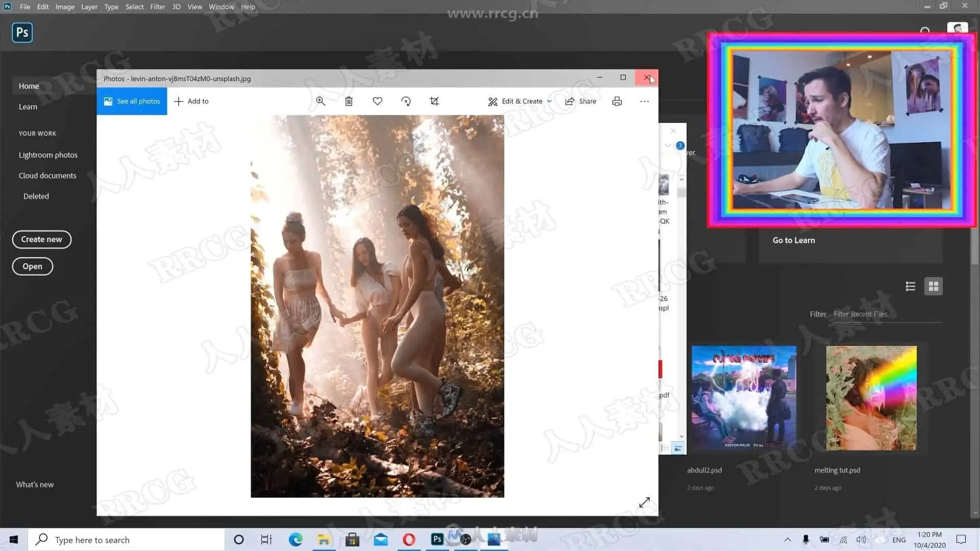Add photo to favorites with heart icon

[377, 101]
